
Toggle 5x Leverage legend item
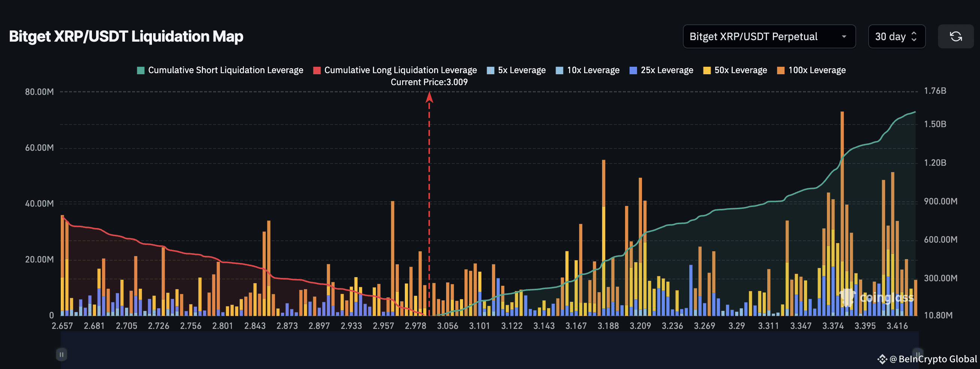(516, 70)
